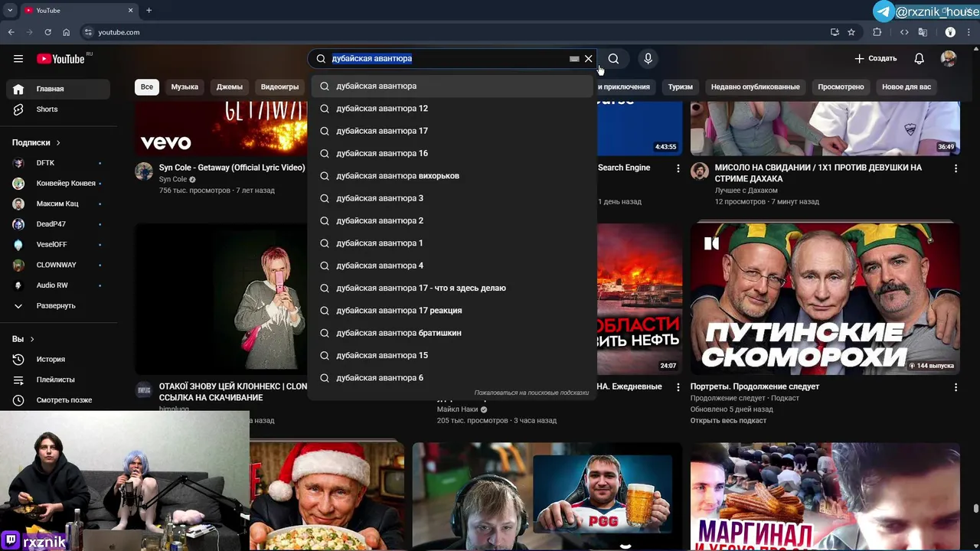Select the Просмотрено filter chip

point(841,87)
